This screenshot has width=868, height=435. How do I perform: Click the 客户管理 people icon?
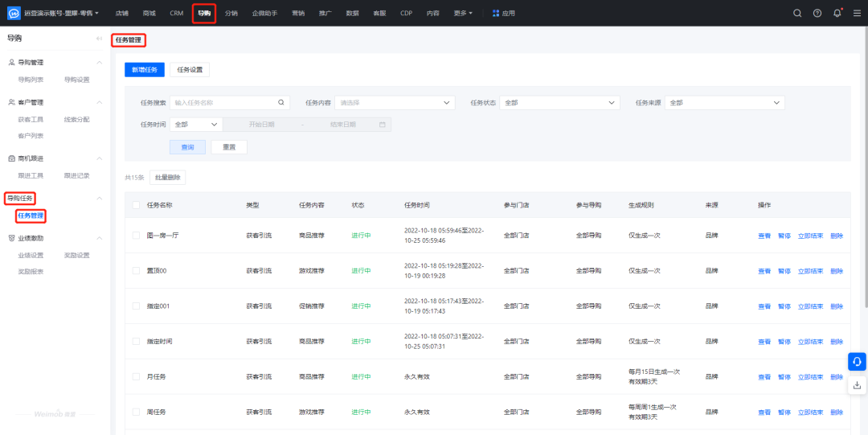point(11,102)
